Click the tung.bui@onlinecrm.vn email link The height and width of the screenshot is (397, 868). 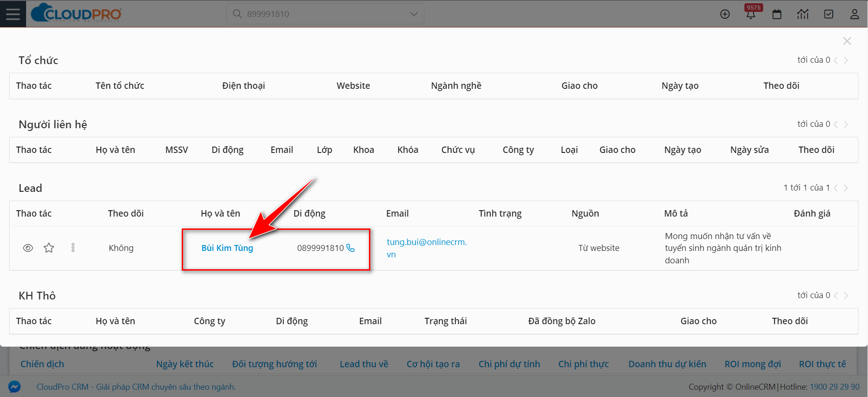pos(427,248)
